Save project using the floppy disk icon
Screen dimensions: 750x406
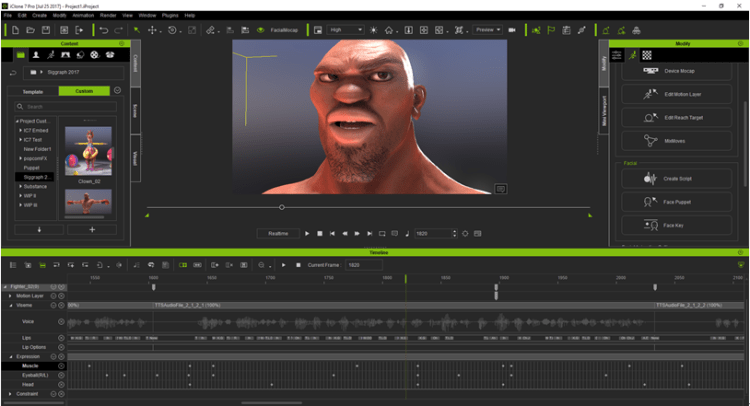[46, 30]
